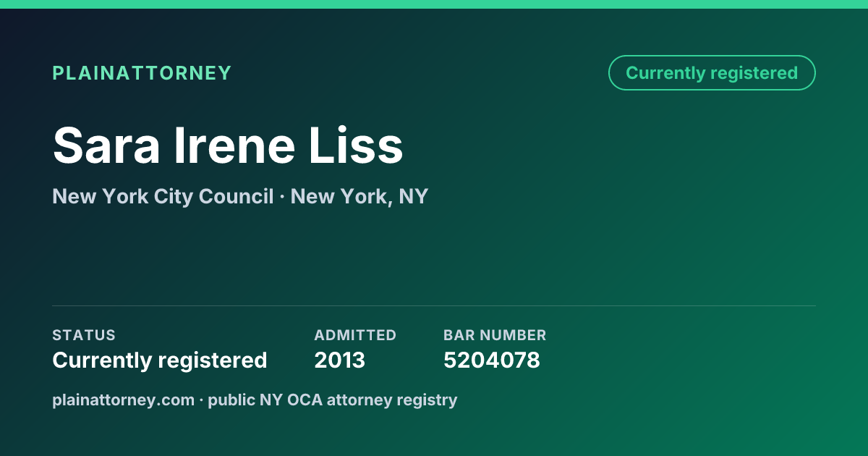This screenshot has width=868, height=456.
Task: Select the Currently registered pill badge
Action: coord(712,73)
